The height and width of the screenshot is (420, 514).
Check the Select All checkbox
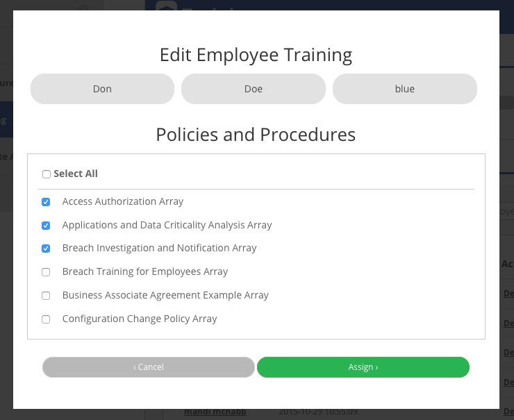click(47, 174)
